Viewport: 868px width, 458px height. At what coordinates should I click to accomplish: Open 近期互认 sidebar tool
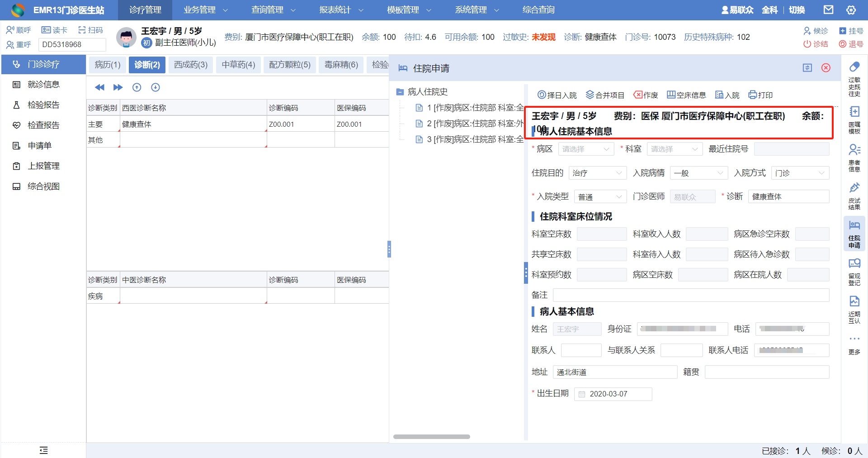[x=854, y=310]
